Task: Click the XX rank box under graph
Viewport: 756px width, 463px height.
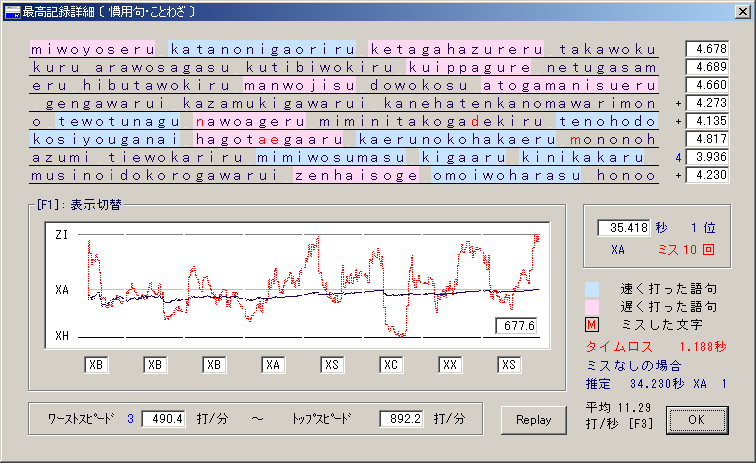Action: pos(450,365)
